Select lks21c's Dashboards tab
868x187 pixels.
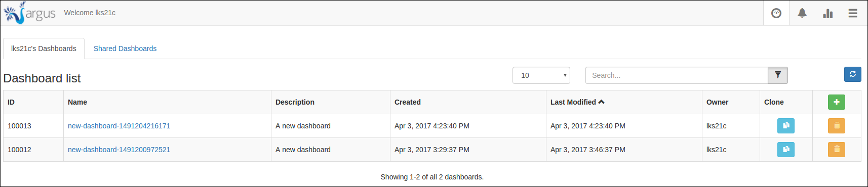44,49
